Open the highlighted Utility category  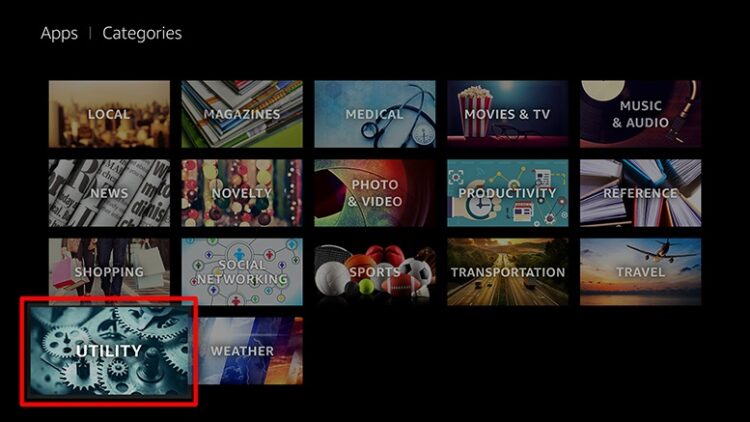point(109,351)
